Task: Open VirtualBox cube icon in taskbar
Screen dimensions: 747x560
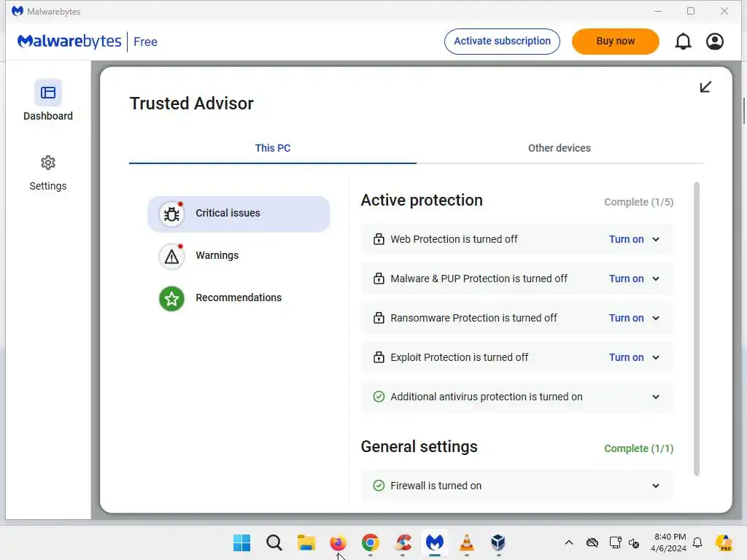Action: click(x=498, y=542)
